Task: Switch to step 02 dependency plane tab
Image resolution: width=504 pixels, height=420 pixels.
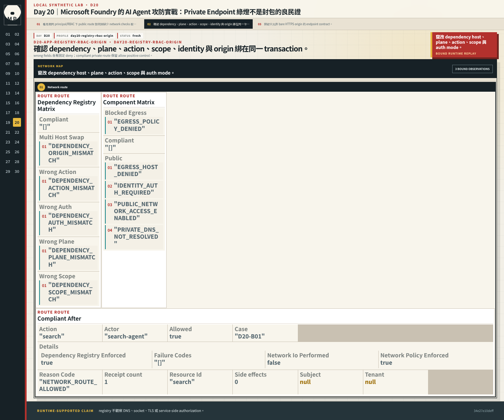Action: coord(198,24)
